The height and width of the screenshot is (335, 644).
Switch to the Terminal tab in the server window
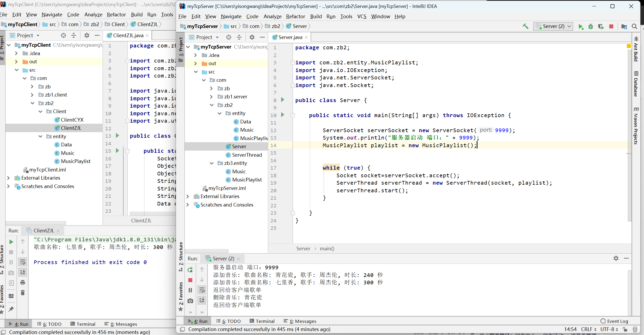262,321
